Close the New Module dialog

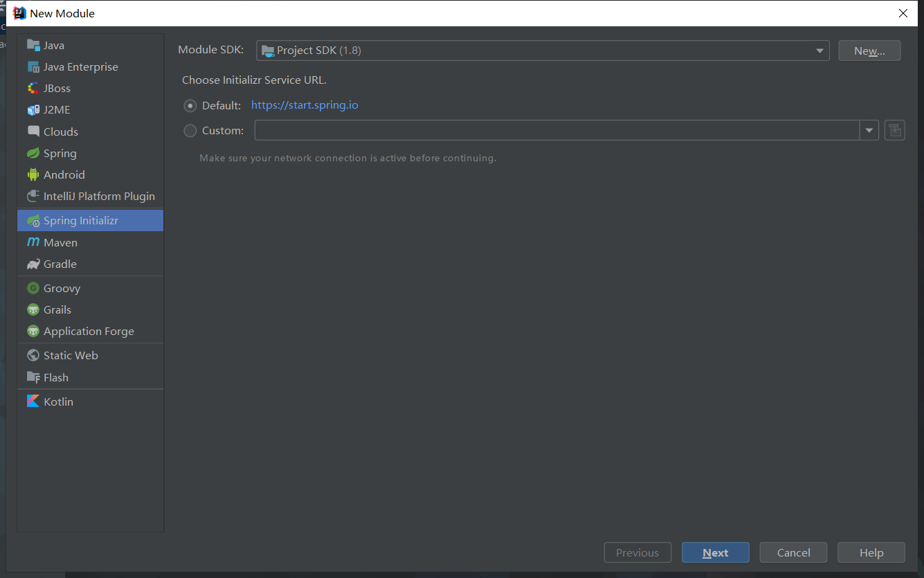pyautogui.click(x=903, y=13)
